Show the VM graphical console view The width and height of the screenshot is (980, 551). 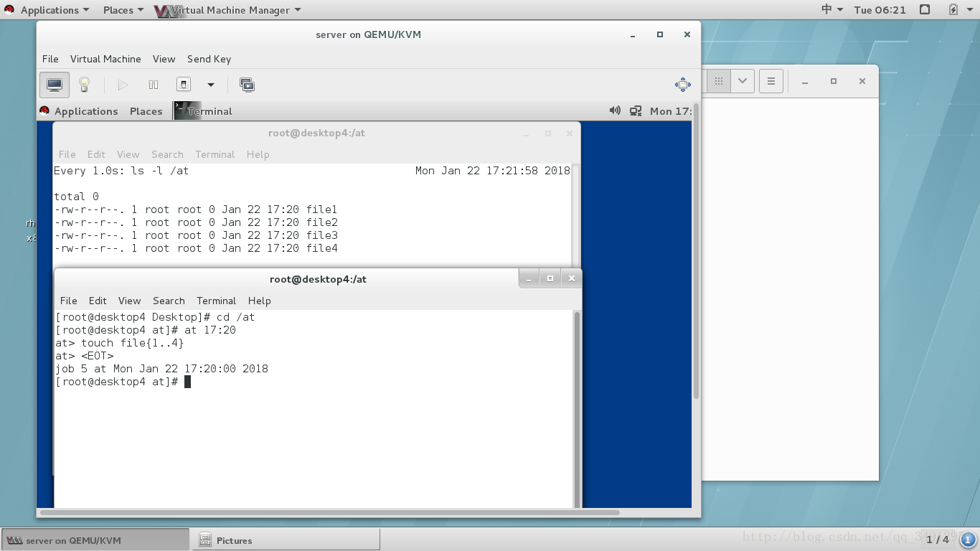click(x=55, y=85)
